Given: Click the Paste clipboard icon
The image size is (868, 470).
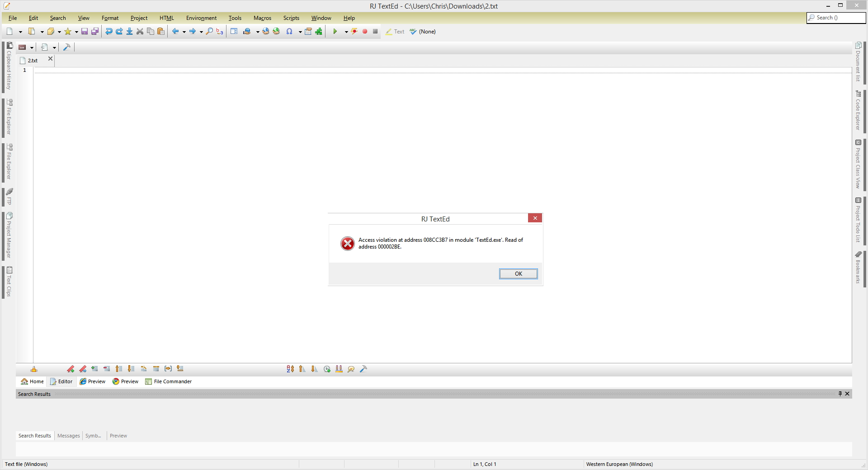Looking at the screenshot, I should (x=160, y=32).
